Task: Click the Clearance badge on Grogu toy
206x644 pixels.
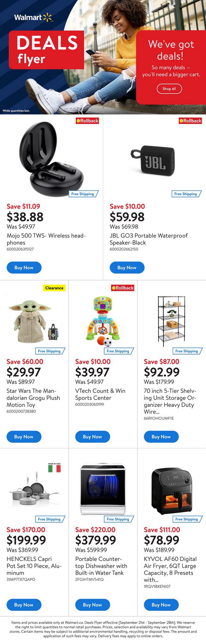Action: tap(54, 288)
